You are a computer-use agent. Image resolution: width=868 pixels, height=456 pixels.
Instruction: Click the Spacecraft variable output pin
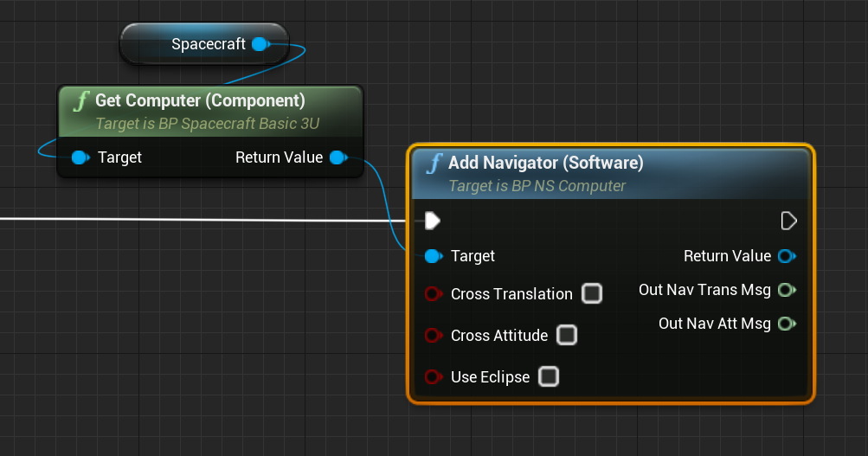[x=260, y=44]
